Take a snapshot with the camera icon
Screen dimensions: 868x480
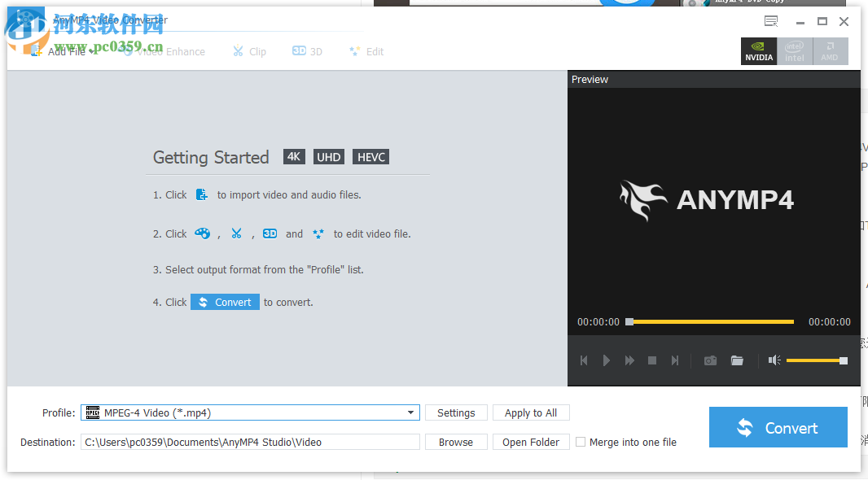(710, 360)
